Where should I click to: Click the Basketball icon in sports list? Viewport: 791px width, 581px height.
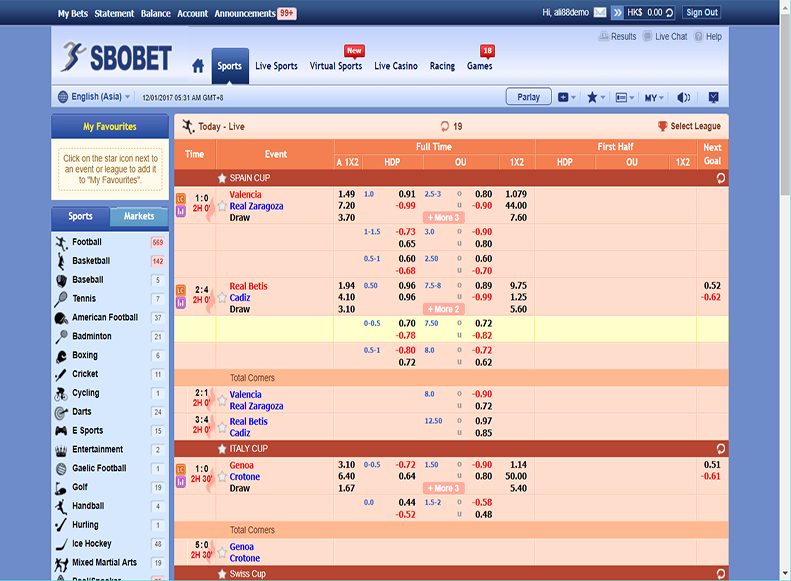pos(62,261)
